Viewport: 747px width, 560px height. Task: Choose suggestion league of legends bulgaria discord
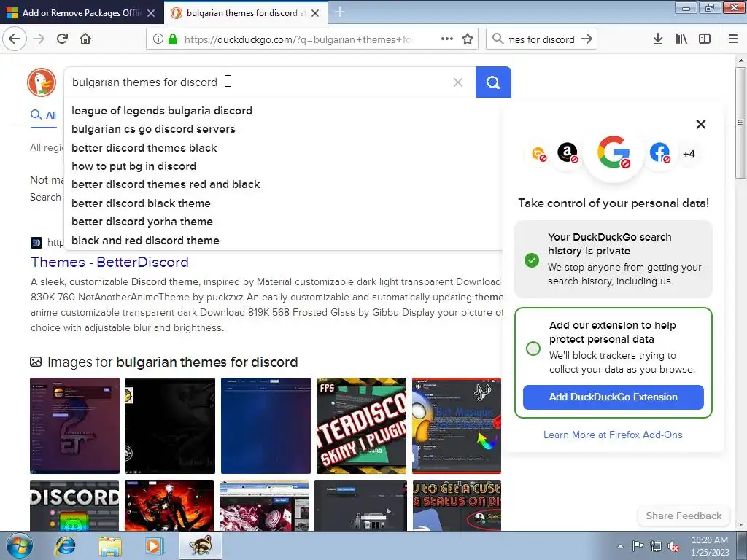coord(162,111)
